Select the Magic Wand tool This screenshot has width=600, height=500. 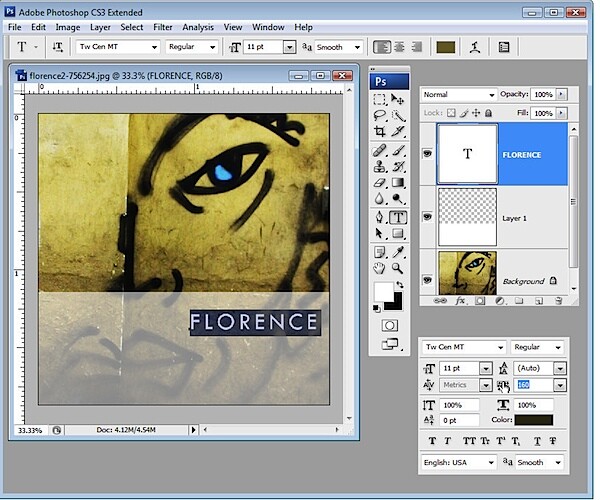398,116
